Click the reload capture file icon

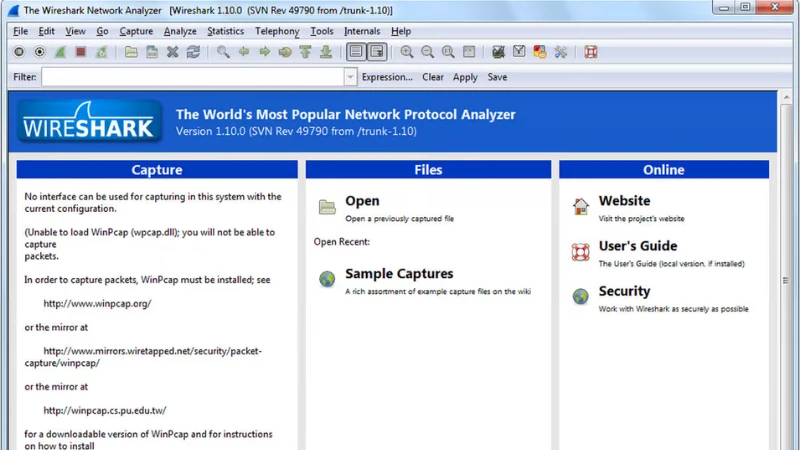pos(193,52)
